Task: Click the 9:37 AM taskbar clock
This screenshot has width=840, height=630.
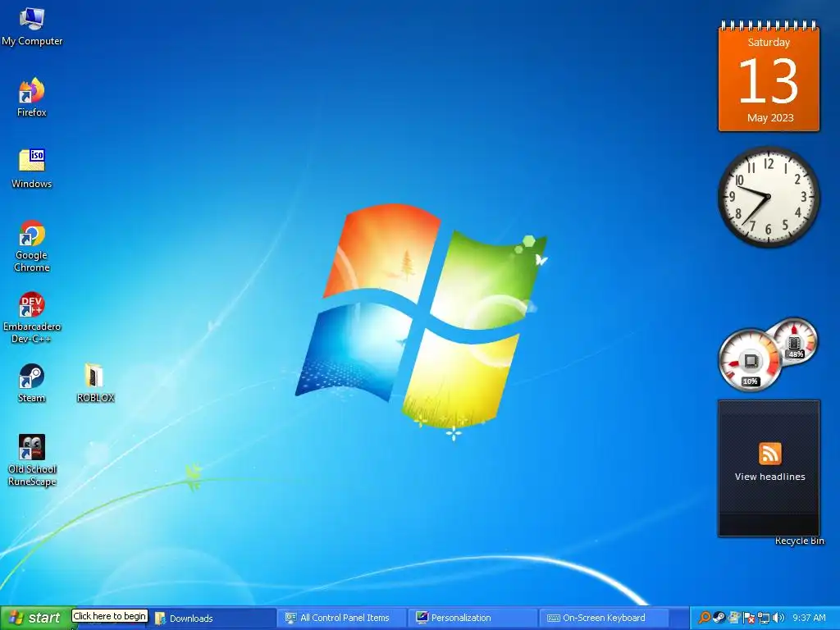Action: coord(809,619)
